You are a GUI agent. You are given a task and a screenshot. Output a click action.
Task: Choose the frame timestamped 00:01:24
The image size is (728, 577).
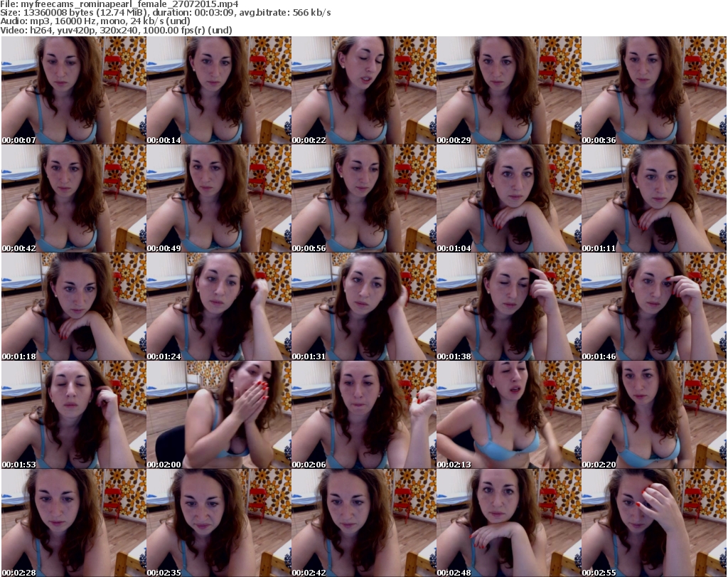pyautogui.click(x=219, y=307)
